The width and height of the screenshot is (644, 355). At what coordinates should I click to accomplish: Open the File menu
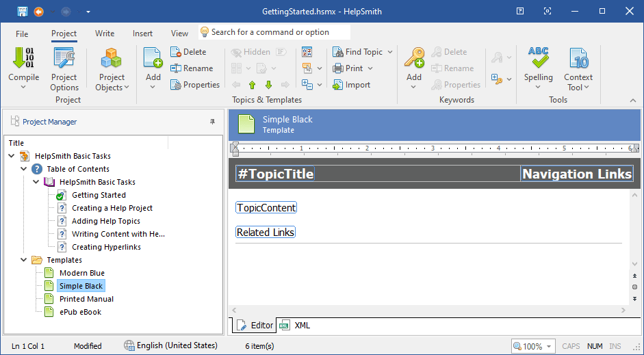22,34
